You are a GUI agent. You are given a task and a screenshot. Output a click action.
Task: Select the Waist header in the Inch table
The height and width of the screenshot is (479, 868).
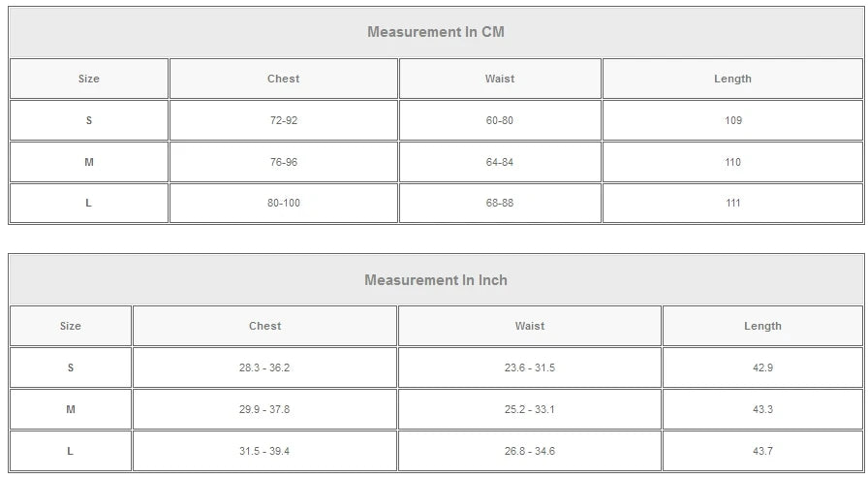tap(530, 327)
